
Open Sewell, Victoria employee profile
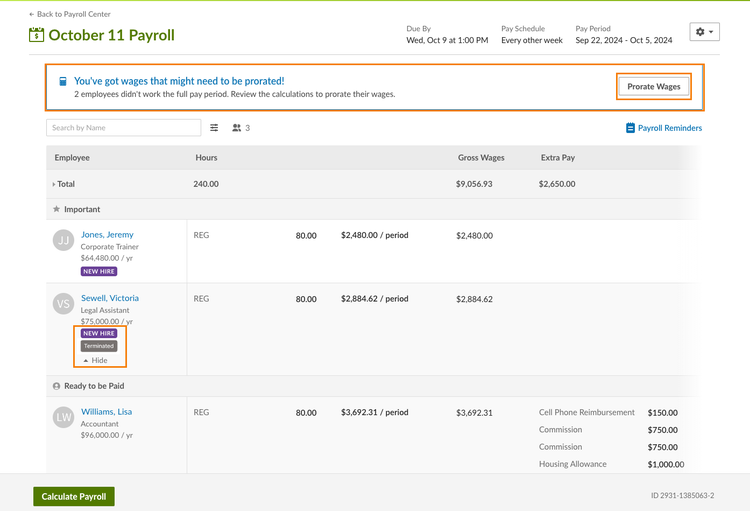pyautogui.click(x=110, y=298)
